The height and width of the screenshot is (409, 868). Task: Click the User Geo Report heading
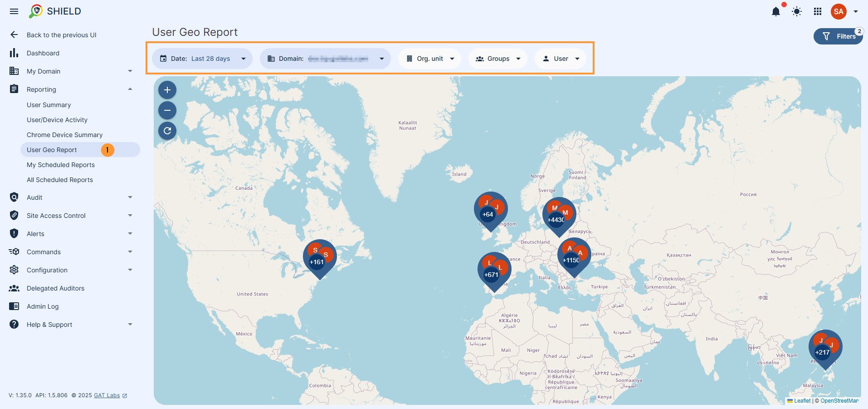[x=195, y=32]
